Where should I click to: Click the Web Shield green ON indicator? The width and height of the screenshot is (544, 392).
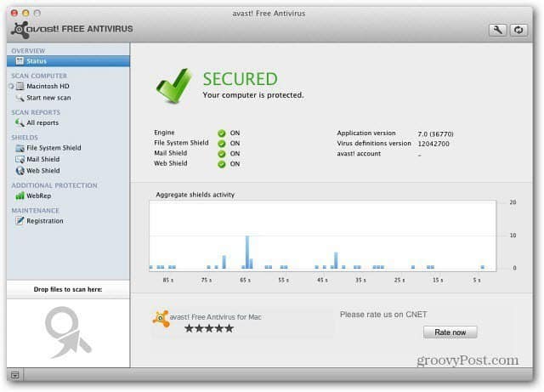tap(222, 164)
